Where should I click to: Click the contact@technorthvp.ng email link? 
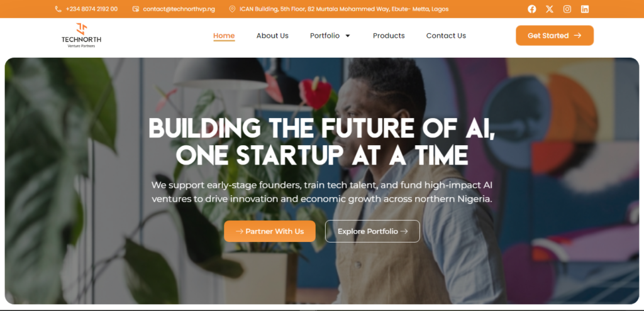pos(178,9)
